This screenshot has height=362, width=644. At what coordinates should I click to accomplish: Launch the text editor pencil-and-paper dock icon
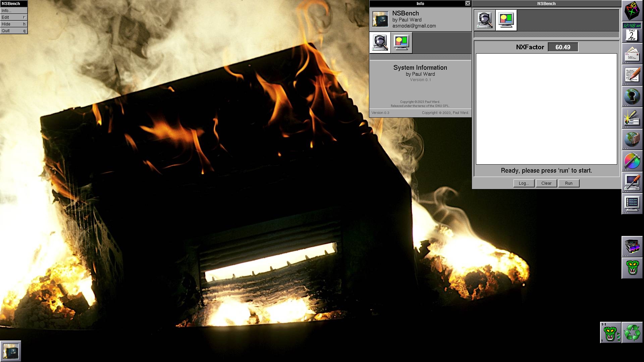pos(632,75)
